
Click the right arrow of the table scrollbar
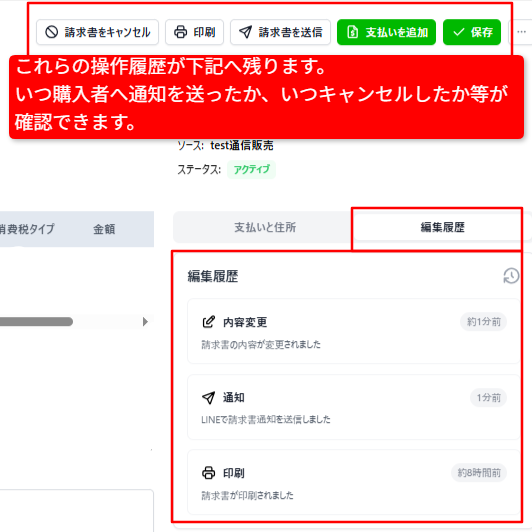pyautogui.click(x=145, y=321)
